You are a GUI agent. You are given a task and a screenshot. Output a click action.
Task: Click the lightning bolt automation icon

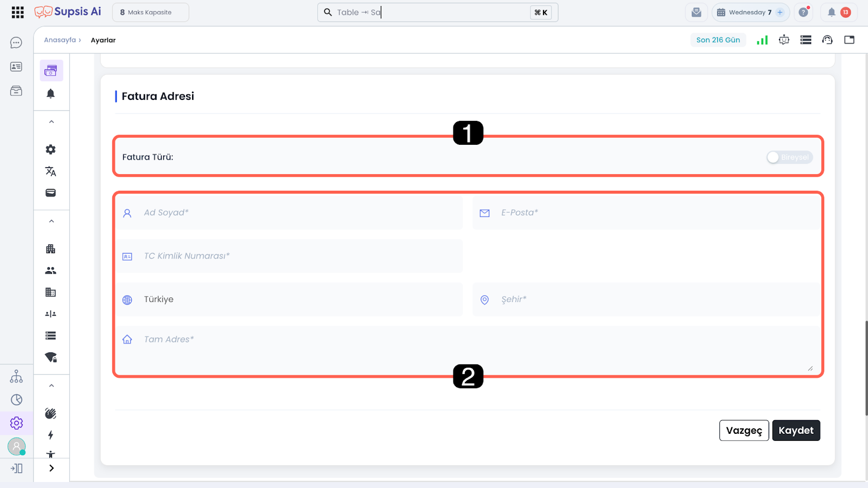(x=50, y=435)
